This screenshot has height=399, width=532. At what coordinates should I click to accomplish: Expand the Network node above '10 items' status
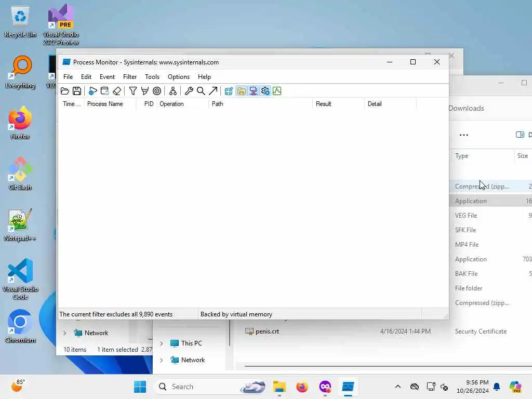point(65,333)
